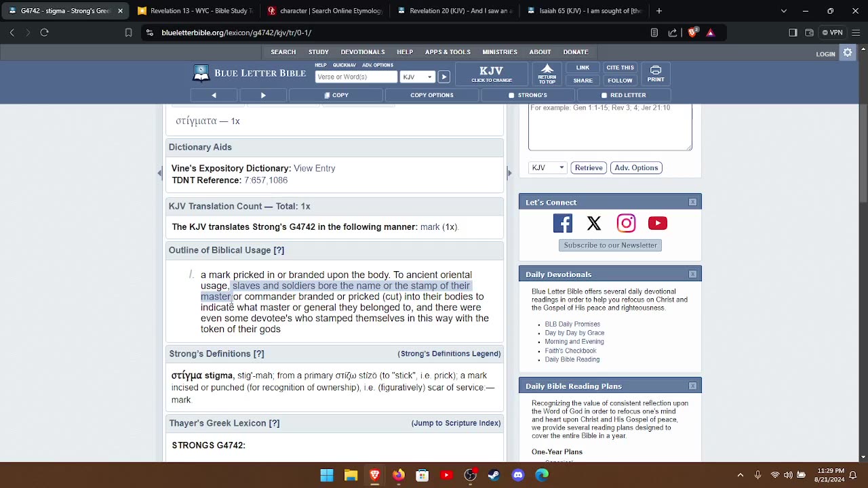Open browser reader mode icon

(654, 33)
